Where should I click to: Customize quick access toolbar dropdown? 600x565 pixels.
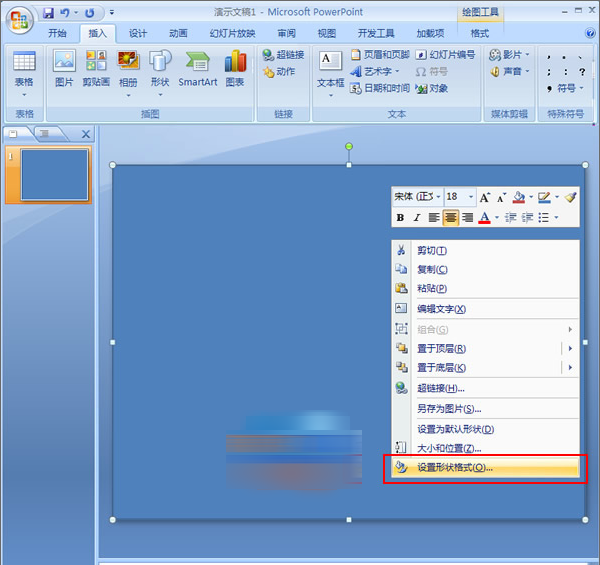(x=112, y=13)
